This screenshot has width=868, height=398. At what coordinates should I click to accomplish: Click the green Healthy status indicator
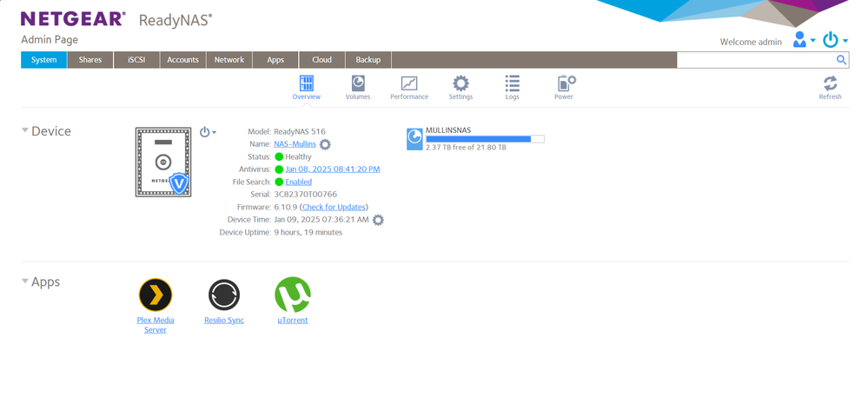(279, 156)
